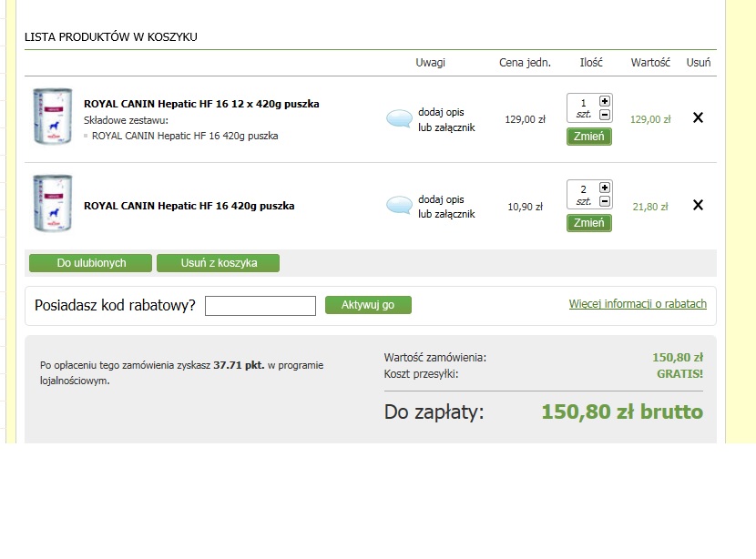Open the 12 x 420g product thumbnail

click(x=52, y=116)
